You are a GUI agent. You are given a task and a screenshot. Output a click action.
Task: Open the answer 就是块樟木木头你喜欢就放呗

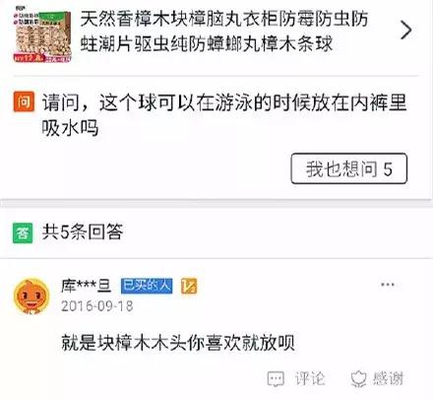point(178,342)
